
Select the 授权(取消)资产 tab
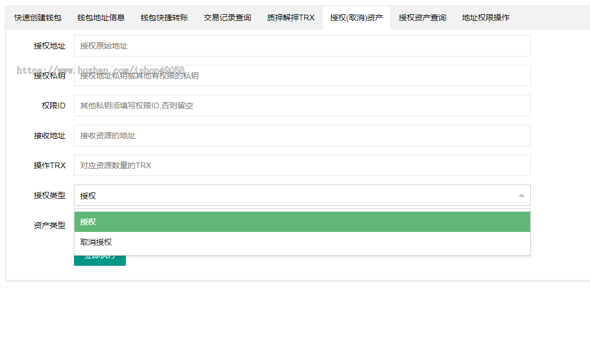coord(356,17)
